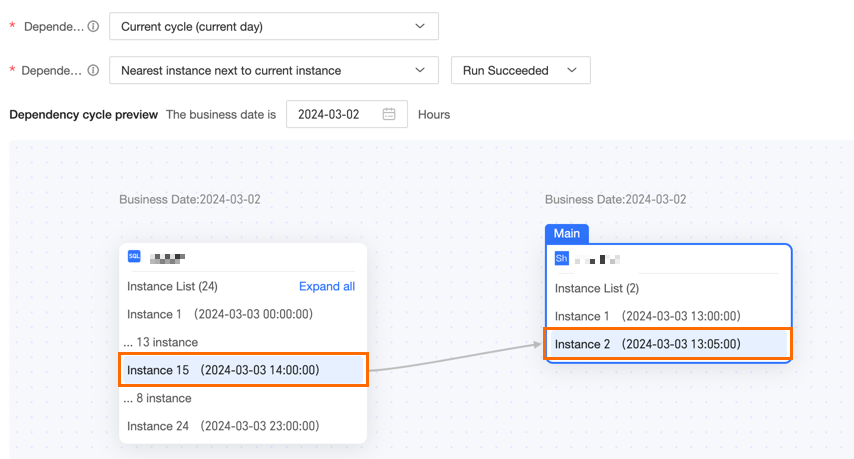Select Instance 15 (2024-03-03 14:00:00) row
The height and width of the screenshot is (459, 854).
coord(243,370)
